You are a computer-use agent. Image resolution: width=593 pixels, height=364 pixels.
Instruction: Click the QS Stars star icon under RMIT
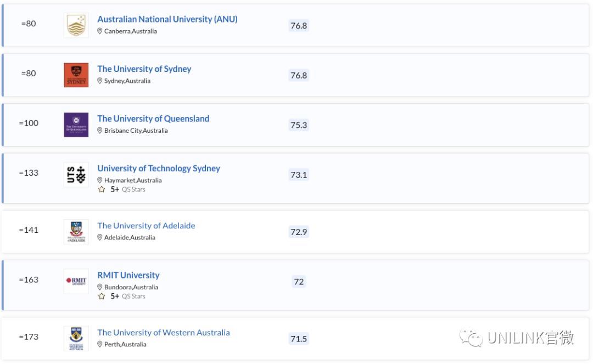101,296
